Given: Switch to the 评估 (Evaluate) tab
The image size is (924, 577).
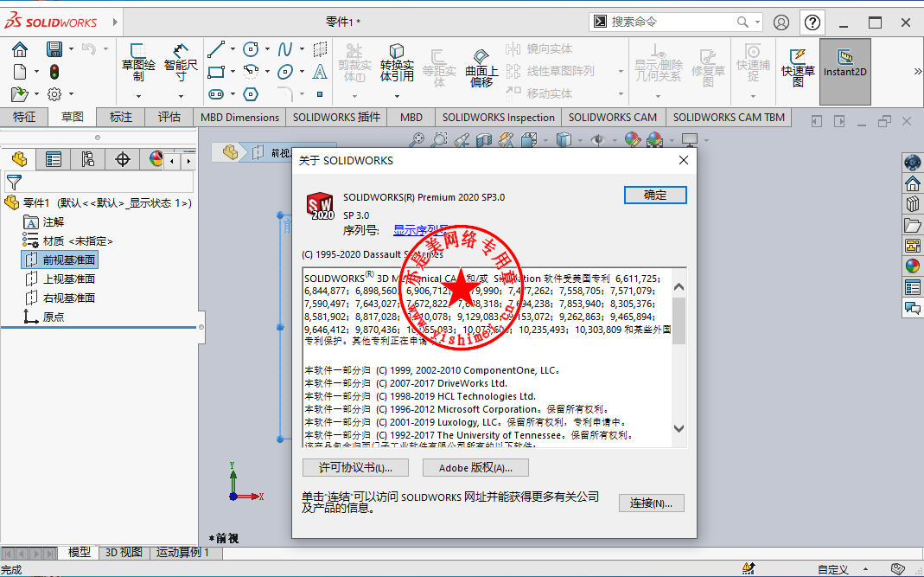Looking at the screenshot, I should coord(169,118).
